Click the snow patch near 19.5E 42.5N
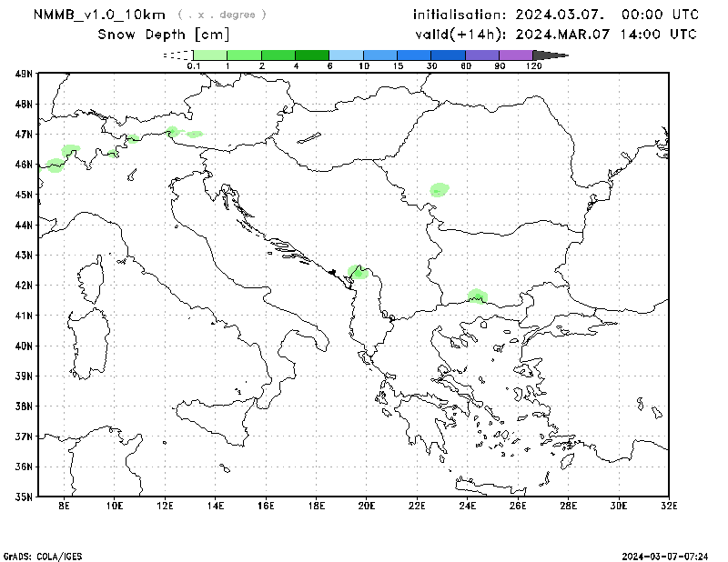Viewport: 728px width, 562px height. (358, 272)
